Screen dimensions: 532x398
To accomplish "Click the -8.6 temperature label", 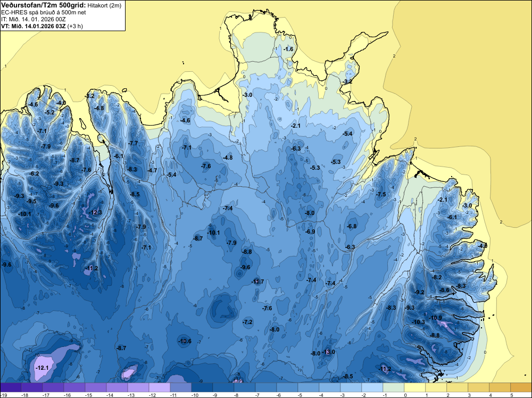I will [444, 290].
